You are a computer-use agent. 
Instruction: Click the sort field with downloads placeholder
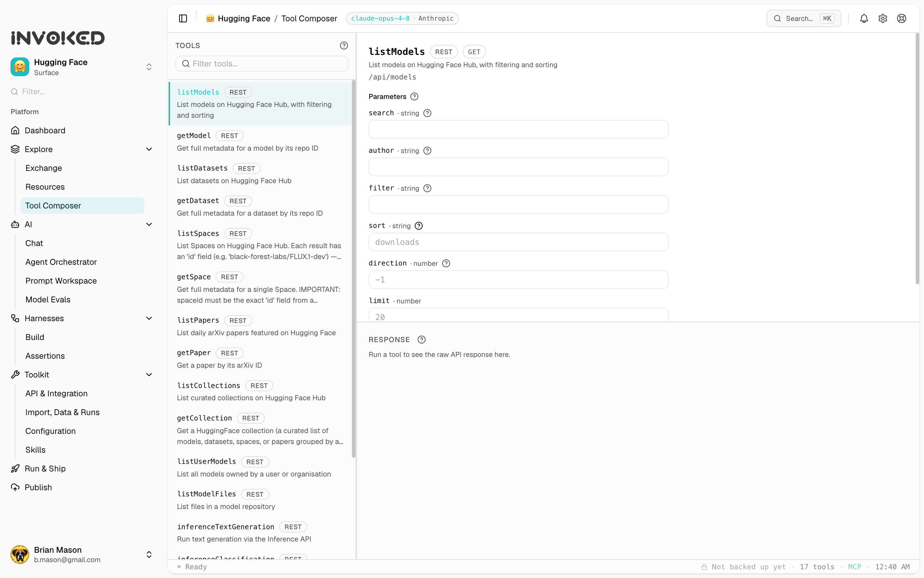coord(518,242)
